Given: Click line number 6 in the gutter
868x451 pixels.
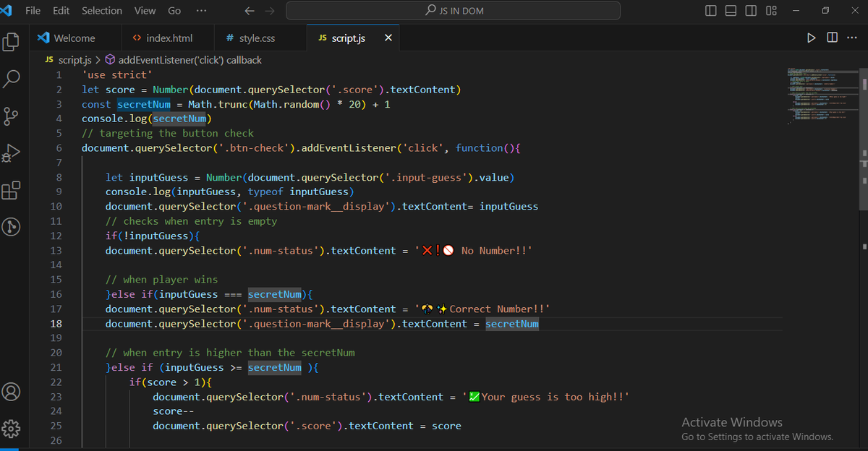Looking at the screenshot, I should 59,147.
